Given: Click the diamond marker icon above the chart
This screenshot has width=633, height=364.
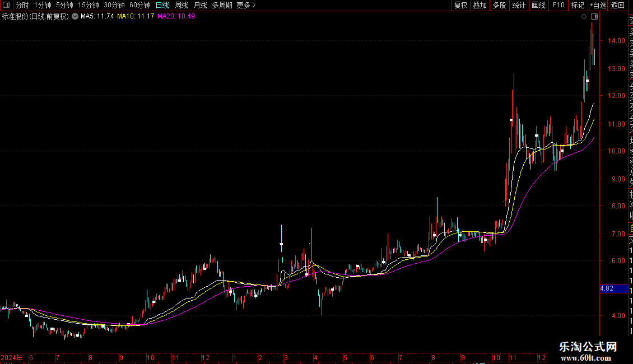Looking at the screenshot, I should [584, 17].
